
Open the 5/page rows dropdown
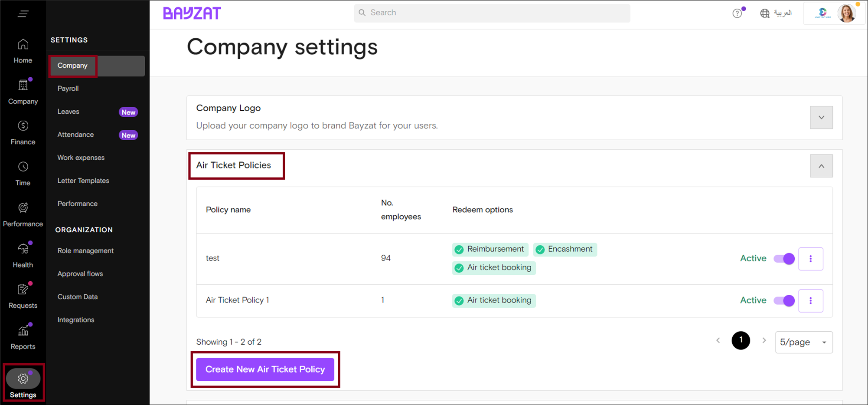point(803,342)
